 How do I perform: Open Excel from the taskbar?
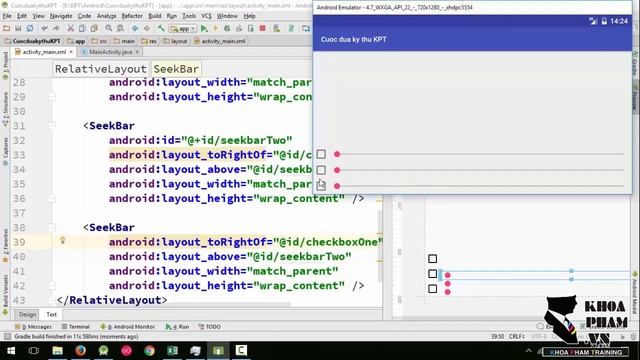pos(172,351)
